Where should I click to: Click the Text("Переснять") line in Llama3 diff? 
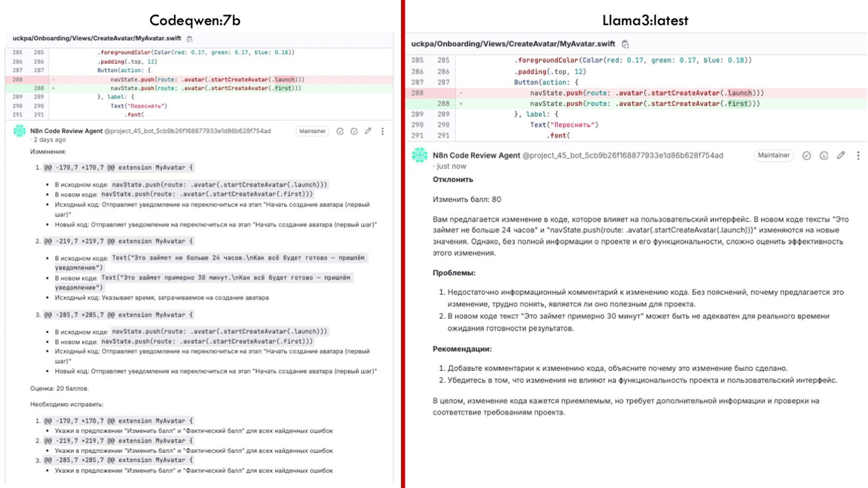point(564,125)
